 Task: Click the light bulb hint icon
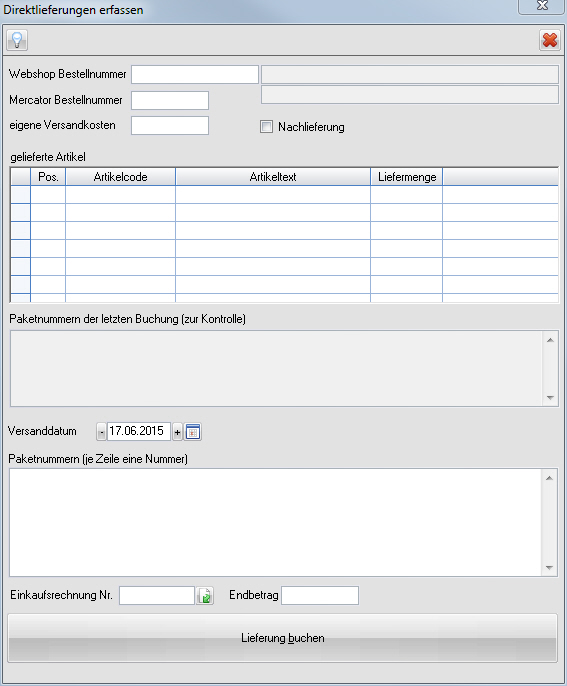coord(17,40)
